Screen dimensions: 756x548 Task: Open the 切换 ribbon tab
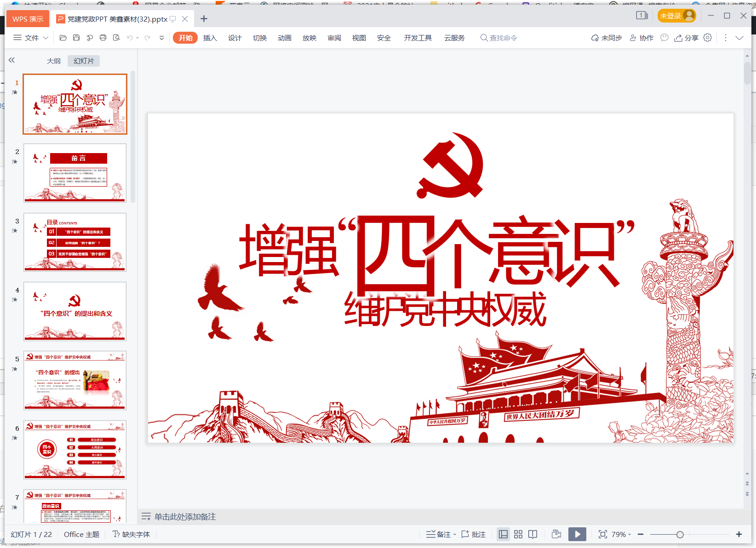(x=260, y=38)
